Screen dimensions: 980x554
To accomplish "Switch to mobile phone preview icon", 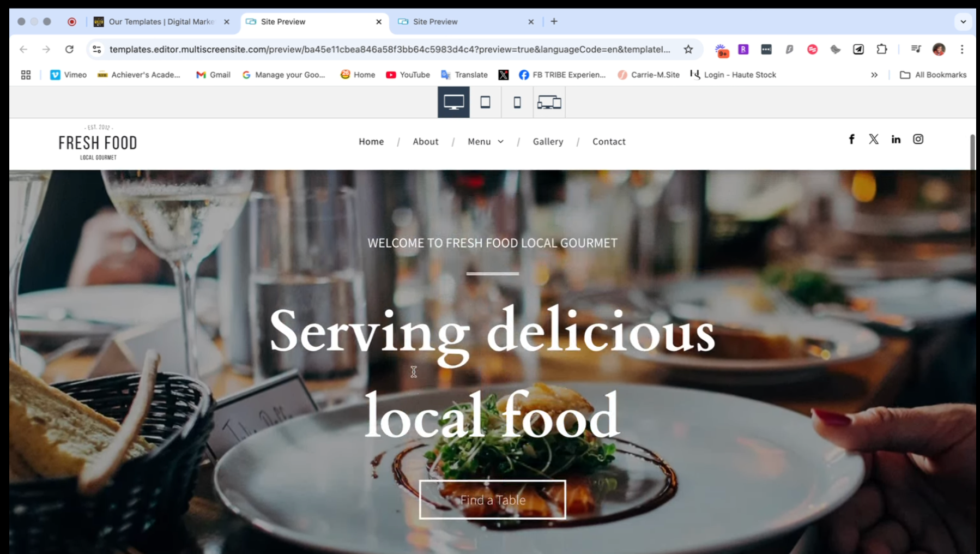I will coord(517,102).
